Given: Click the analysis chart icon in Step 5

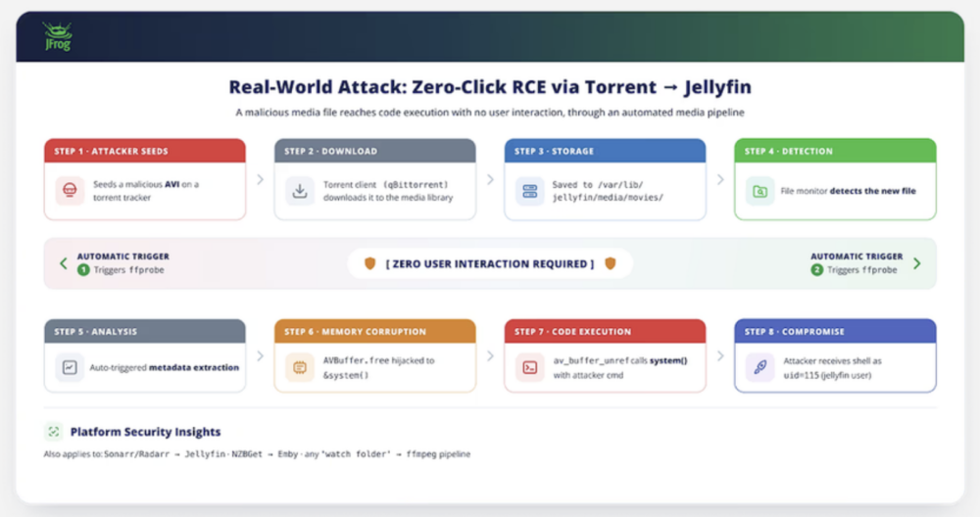Looking at the screenshot, I should tap(70, 367).
